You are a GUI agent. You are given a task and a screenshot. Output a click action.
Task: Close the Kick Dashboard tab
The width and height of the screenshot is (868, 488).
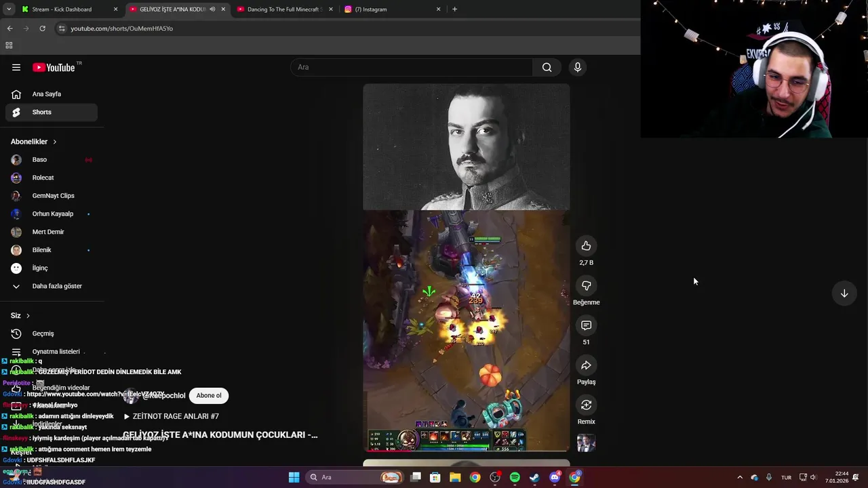(115, 9)
